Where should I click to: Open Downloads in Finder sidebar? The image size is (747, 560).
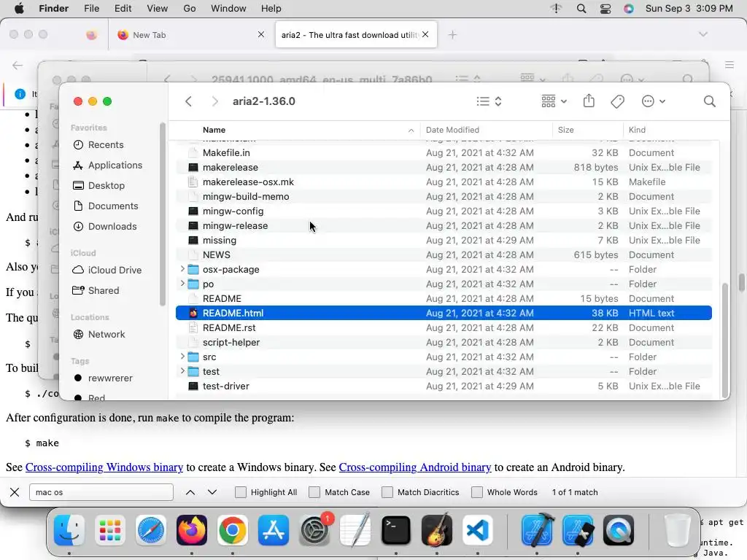click(113, 227)
